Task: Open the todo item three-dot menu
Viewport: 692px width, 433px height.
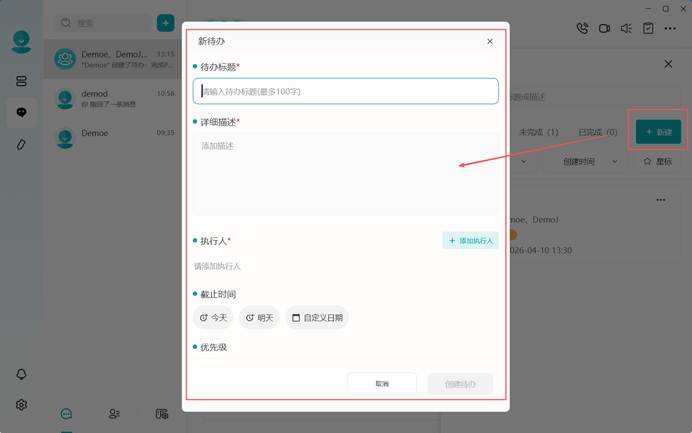Action: tap(661, 200)
